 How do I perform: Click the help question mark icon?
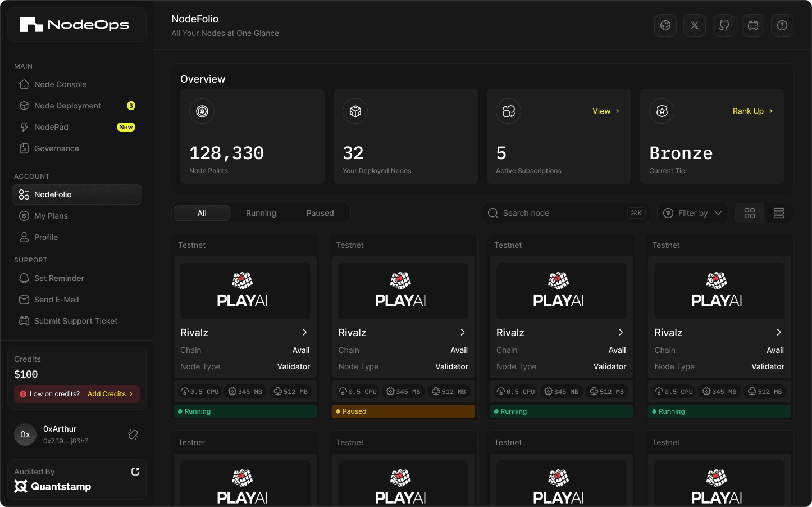point(782,25)
